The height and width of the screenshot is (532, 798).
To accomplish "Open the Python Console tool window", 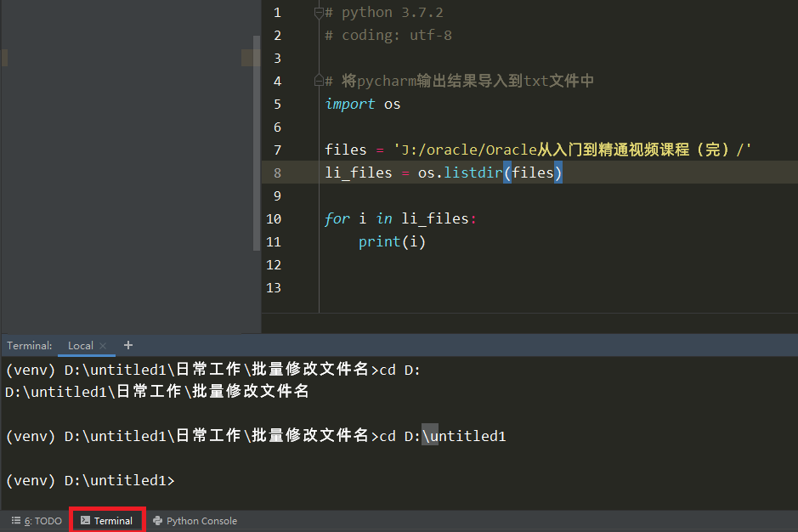I will pos(195,520).
